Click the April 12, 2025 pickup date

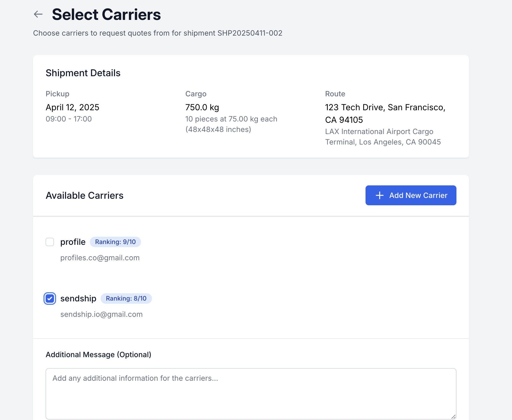coord(72,107)
